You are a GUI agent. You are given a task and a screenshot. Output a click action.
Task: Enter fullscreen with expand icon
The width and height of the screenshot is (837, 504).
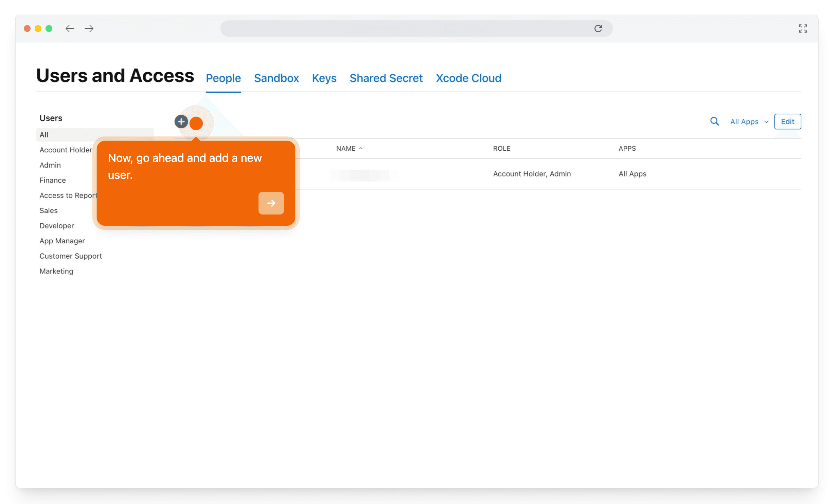click(x=802, y=29)
